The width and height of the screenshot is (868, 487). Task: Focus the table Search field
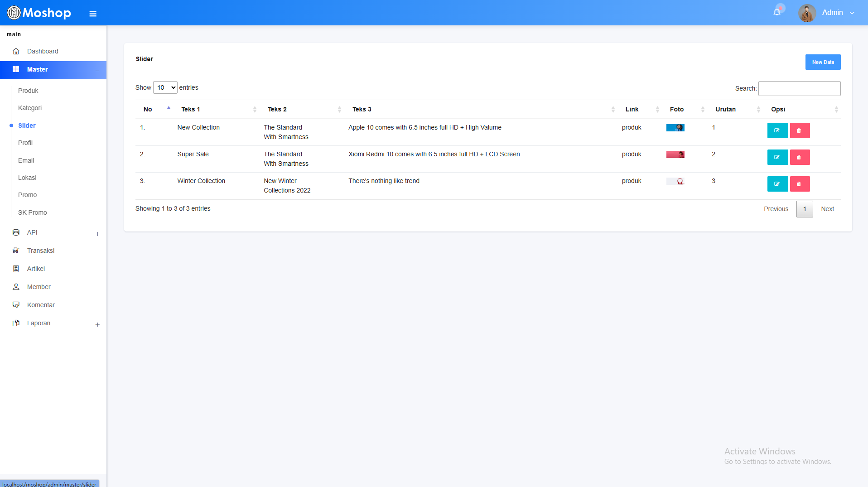point(799,88)
